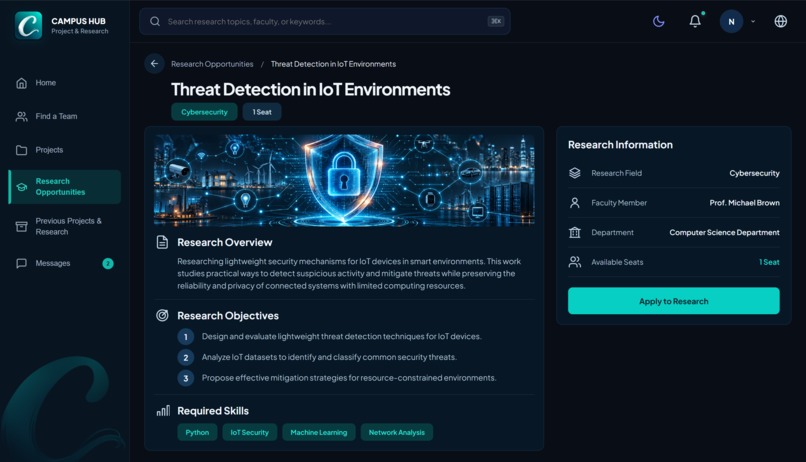Image resolution: width=806 pixels, height=462 pixels.
Task: Click objective number 2 circle
Action: [186, 358]
